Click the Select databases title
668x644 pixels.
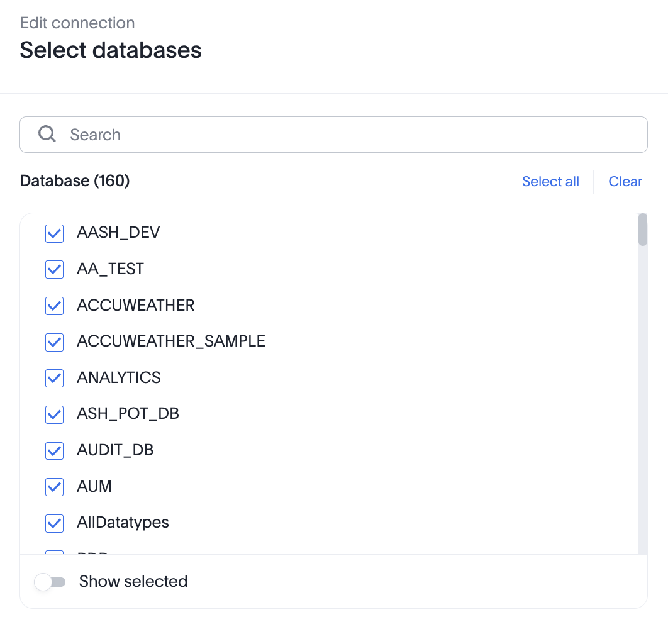click(111, 50)
